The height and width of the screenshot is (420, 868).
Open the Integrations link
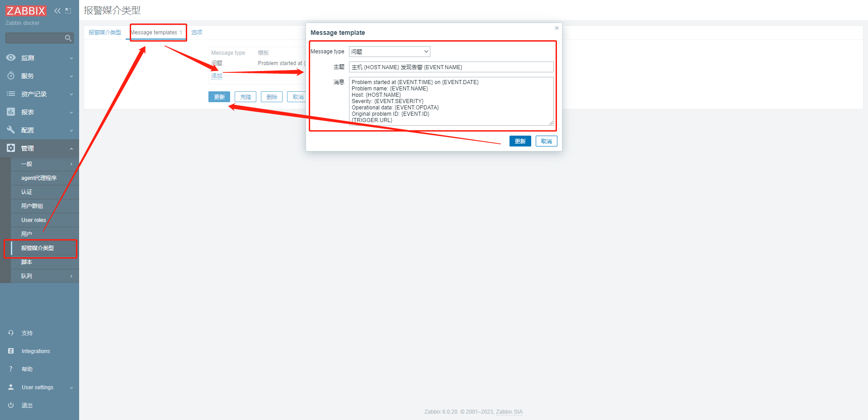(36, 351)
